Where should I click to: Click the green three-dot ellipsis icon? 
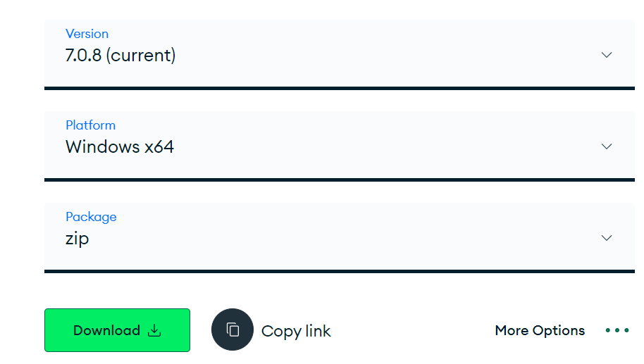point(617,330)
